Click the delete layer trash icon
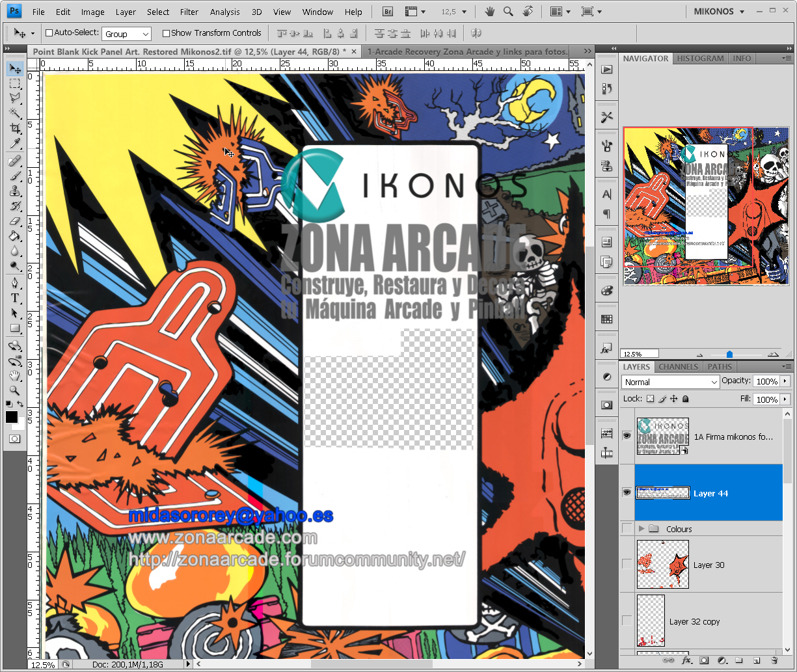 click(x=774, y=660)
